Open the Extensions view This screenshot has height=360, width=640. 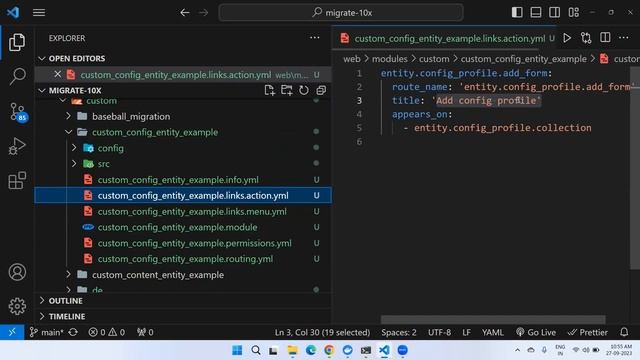tap(17, 180)
